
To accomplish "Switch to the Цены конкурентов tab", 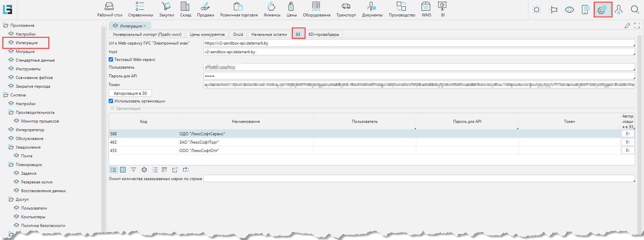I will [x=207, y=34].
